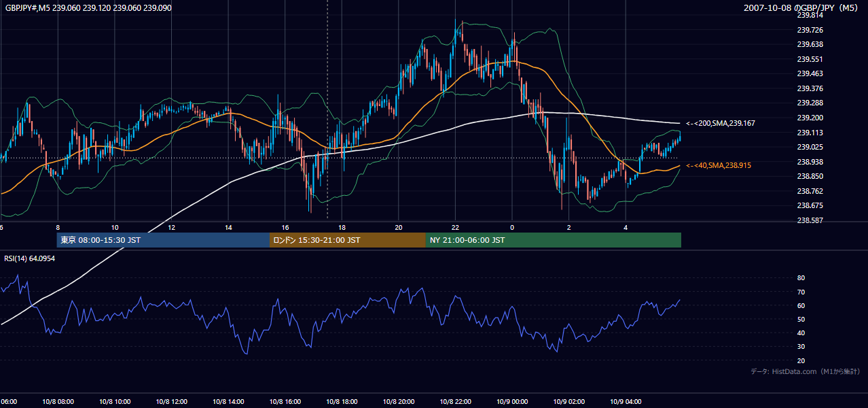868x408 pixels.
Task: Click RSI scale level 70
Action: click(x=801, y=292)
